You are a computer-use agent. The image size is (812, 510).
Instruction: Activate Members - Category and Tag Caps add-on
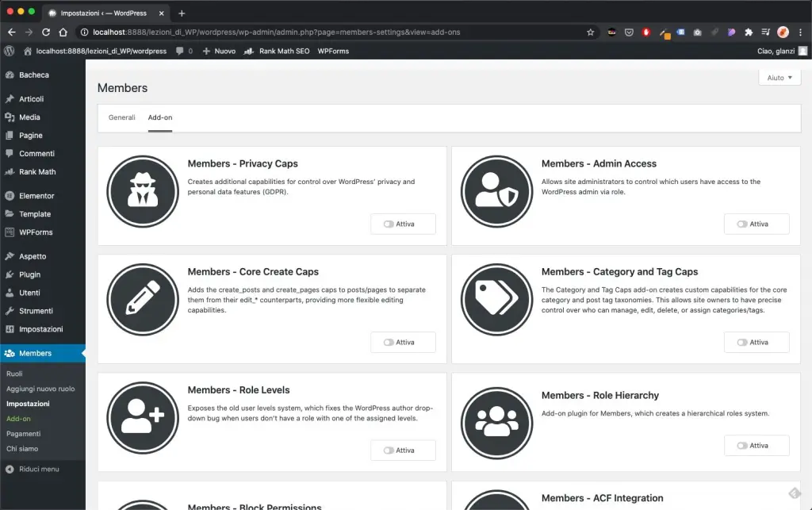pyautogui.click(x=756, y=342)
